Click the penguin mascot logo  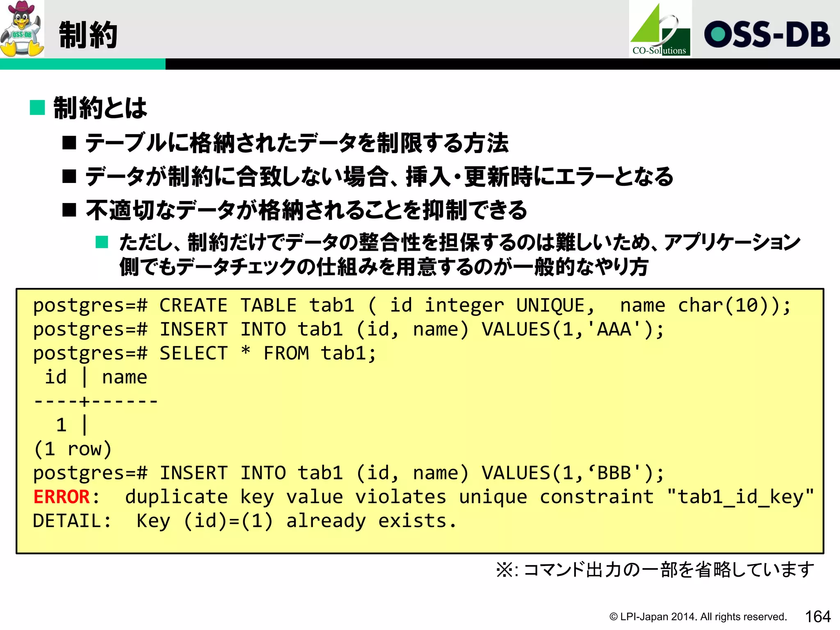[22, 29]
